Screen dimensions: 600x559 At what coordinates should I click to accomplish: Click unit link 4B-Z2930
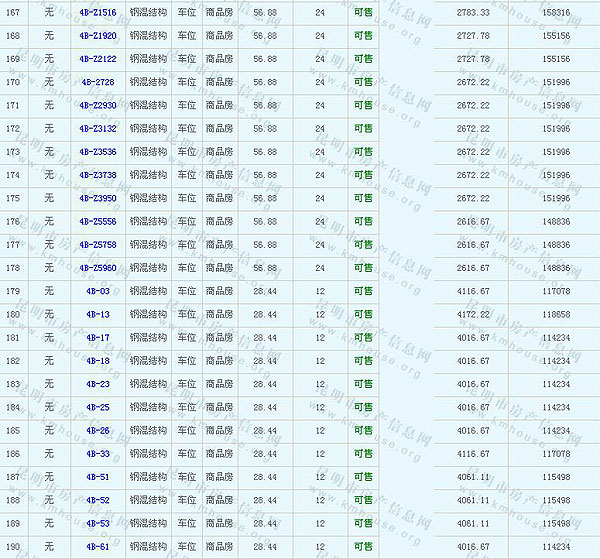point(98,105)
